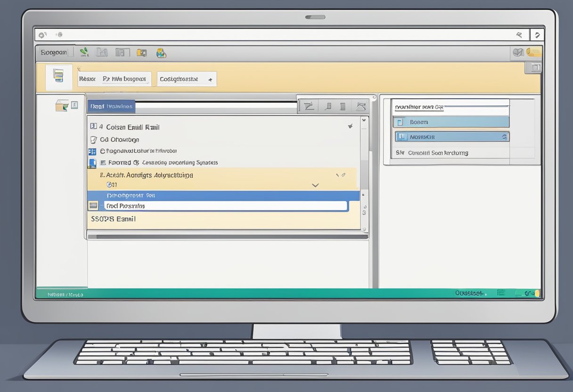Click the scroll-up arrow of the list scrollbar
The image size is (573, 392).
363,121
